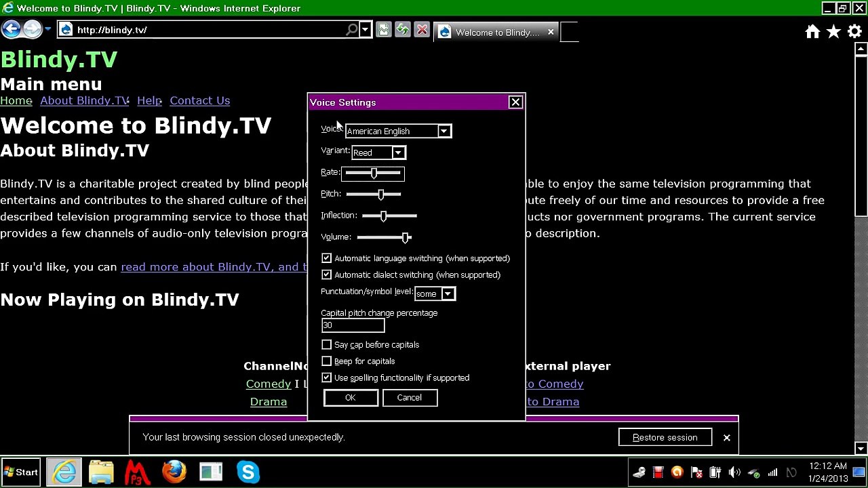The height and width of the screenshot is (488, 868).
Task: Open the Tools gear icon
Action: pyautogui.click(x=854, y=31)
